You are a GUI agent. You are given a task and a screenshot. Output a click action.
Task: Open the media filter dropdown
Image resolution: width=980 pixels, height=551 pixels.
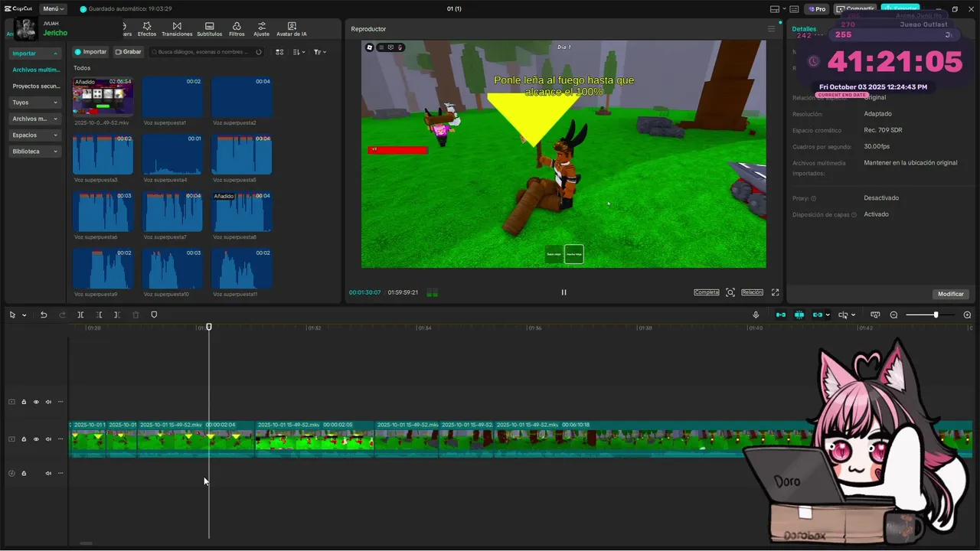319,52
